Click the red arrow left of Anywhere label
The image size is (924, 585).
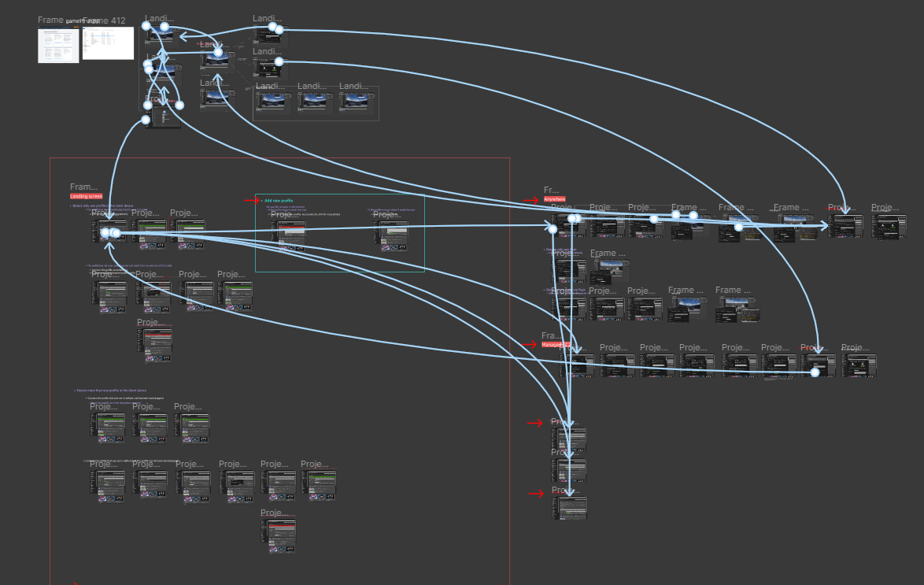click(529, 198)
